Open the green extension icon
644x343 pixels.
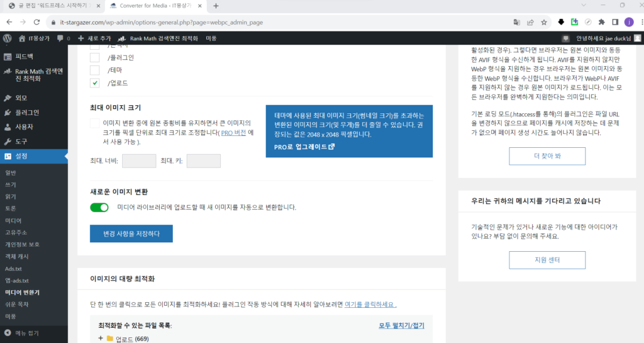[x=575, y=22]
